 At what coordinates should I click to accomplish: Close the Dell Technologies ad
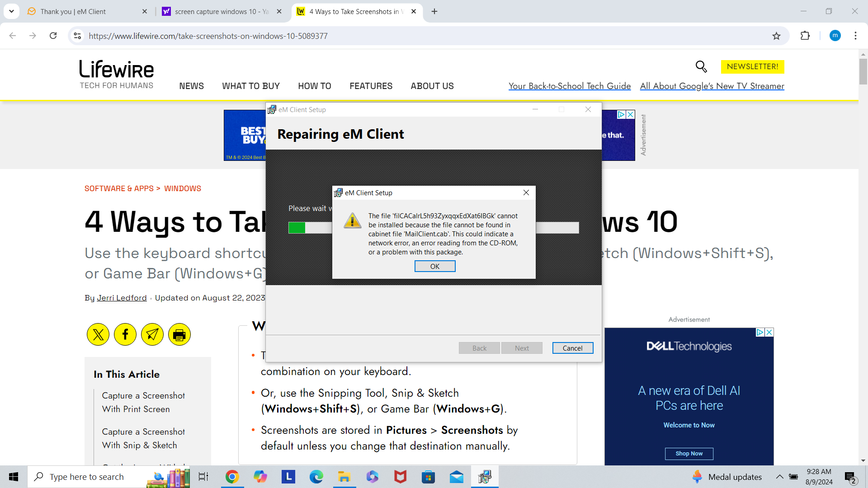[769, 332]
